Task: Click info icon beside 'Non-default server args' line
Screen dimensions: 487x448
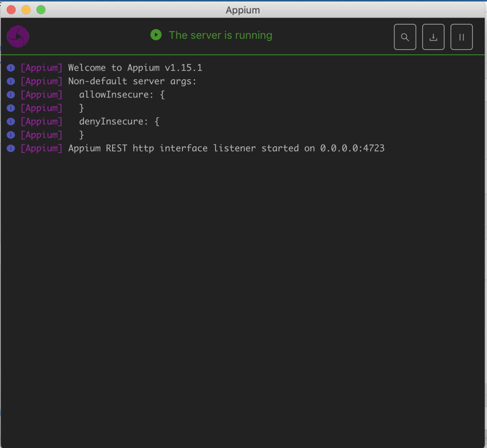Action: click(11, 81)
